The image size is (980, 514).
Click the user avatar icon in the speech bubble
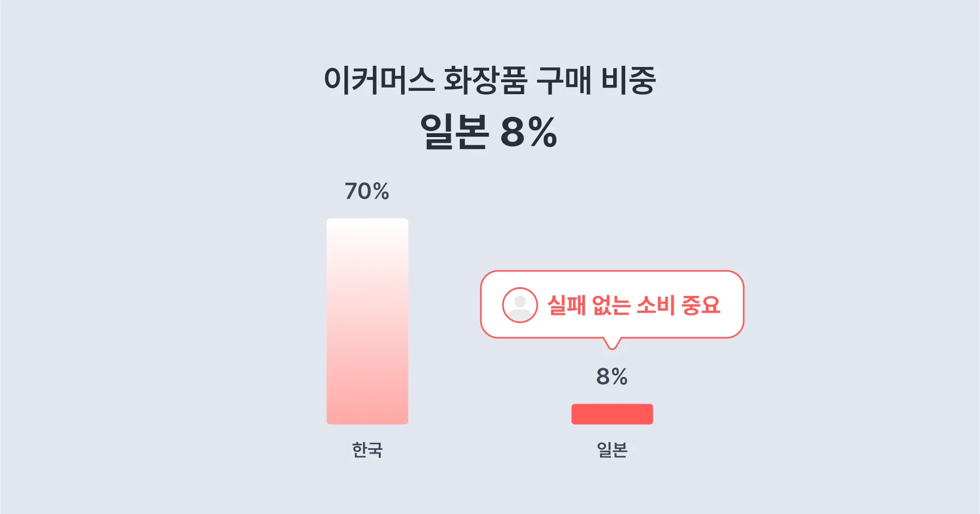tap(520, 305)
